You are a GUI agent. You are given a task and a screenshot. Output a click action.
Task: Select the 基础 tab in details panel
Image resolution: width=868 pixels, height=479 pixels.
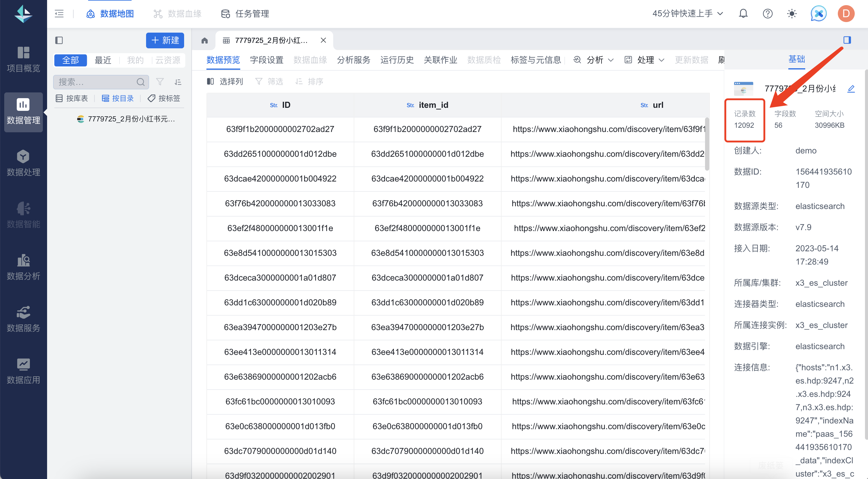tap(796, 59)
